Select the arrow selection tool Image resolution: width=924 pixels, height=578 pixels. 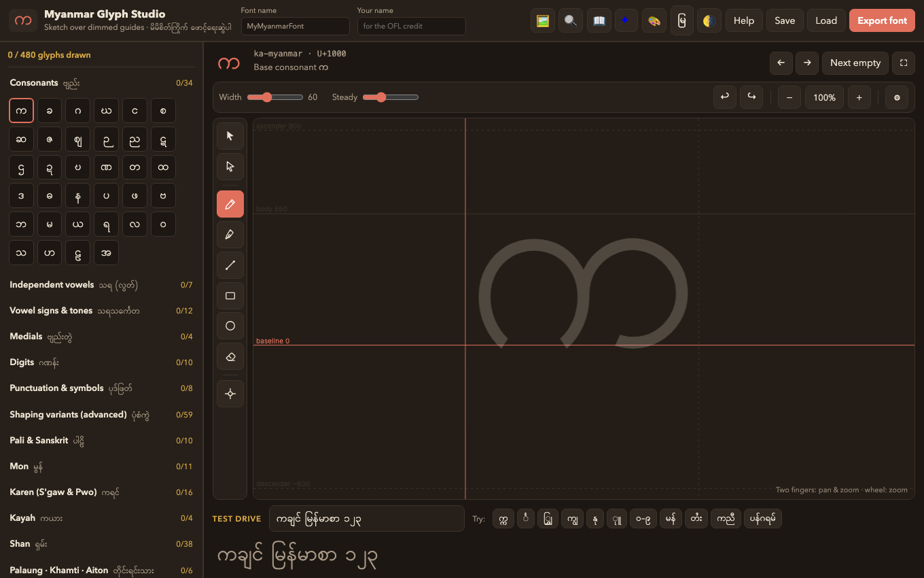pos(230,136)
